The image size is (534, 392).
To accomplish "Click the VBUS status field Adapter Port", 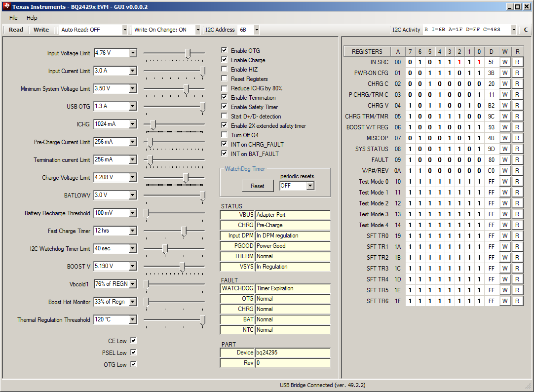I will (293, 215).
